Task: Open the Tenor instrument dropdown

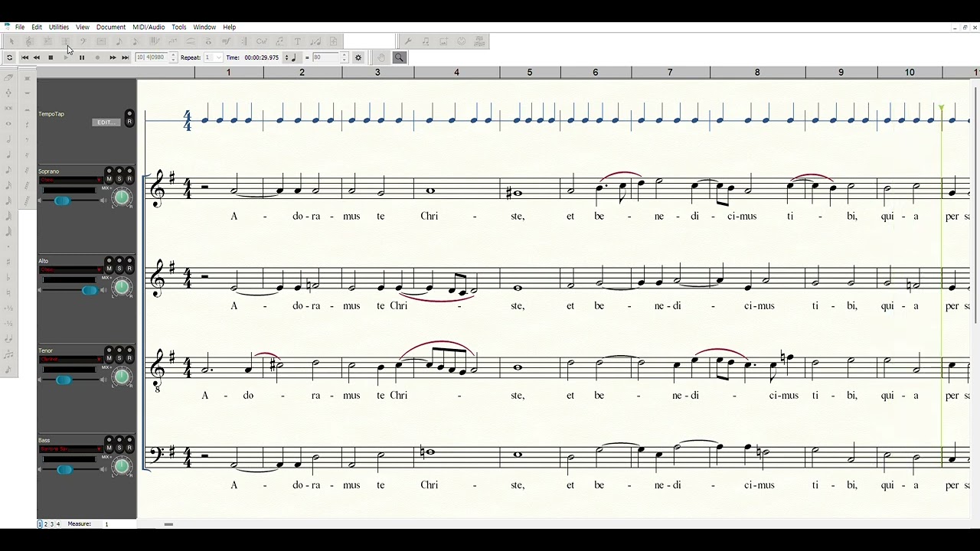Action: click(x=71, y=359)
